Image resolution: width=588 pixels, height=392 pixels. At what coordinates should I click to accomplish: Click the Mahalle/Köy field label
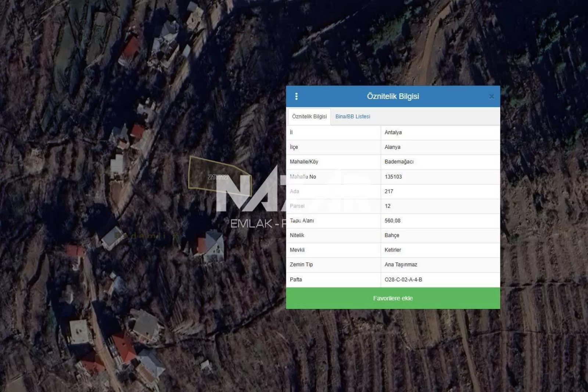pyautogui.click(x=304, y=162)
